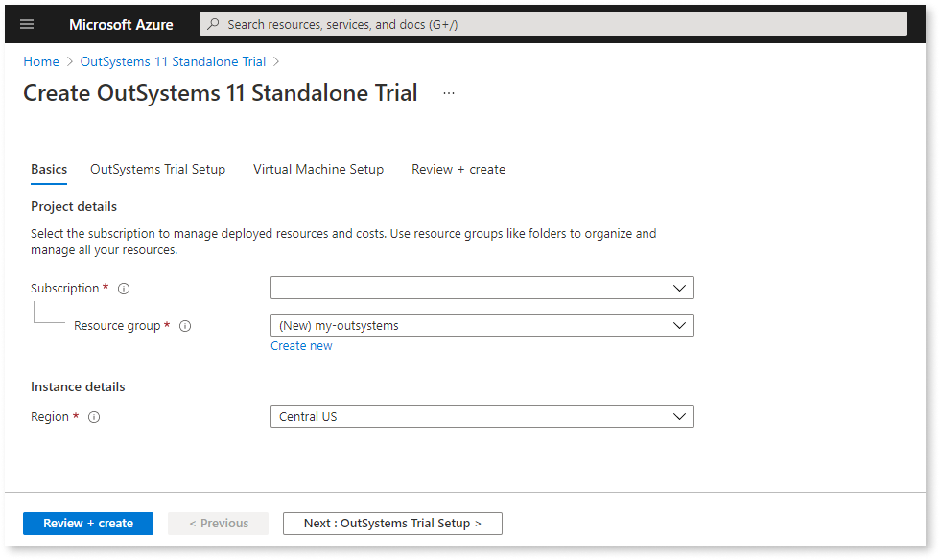Open the Virtual Machine Setup tab
The height and width of the screenshot is (560, 940).
318,169
